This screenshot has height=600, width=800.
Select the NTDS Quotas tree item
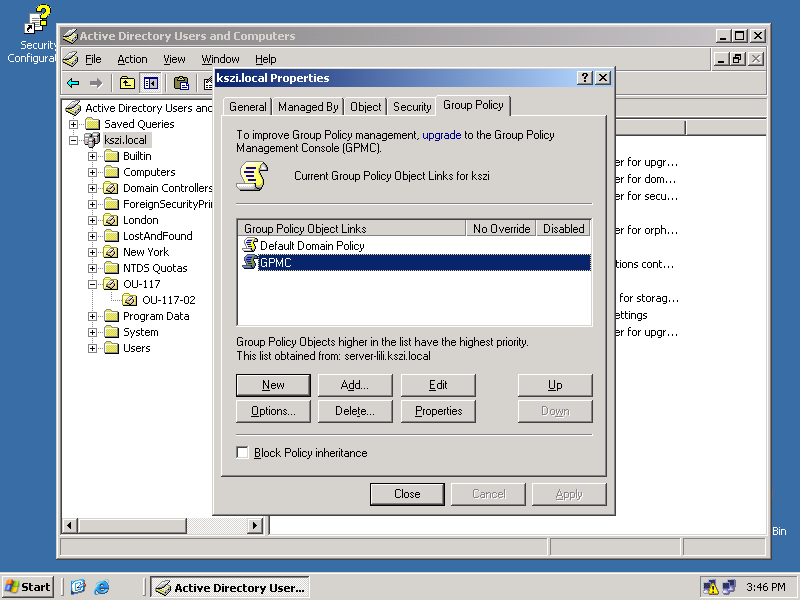[x=155, y=268]
